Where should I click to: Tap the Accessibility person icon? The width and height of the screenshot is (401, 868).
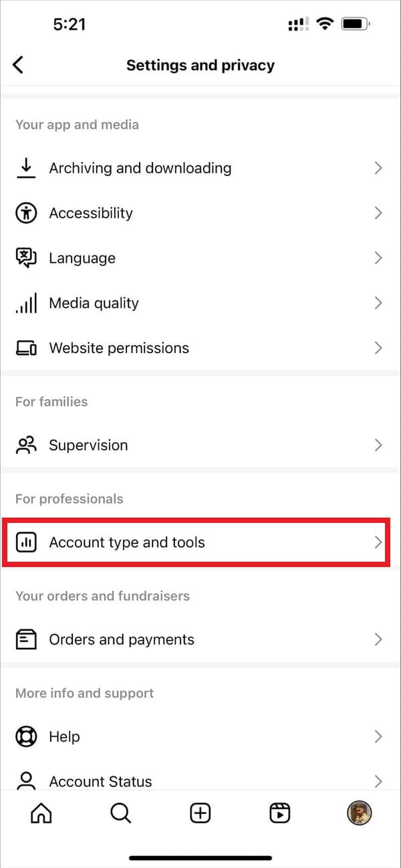[26, 213]
